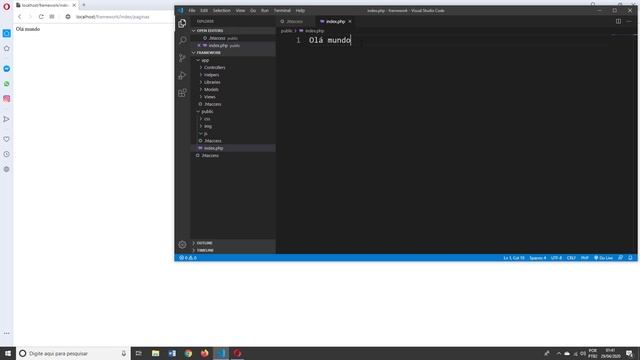The height and width of the screenshot is (360, 640).
Task: Collapse the app folder in Explorer
Action: pos(233,60)
